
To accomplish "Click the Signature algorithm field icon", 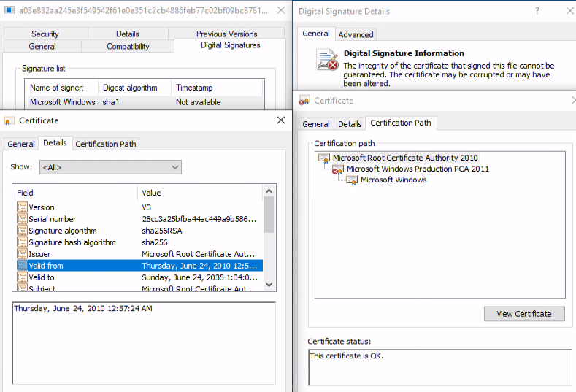I will coord(22,231).
